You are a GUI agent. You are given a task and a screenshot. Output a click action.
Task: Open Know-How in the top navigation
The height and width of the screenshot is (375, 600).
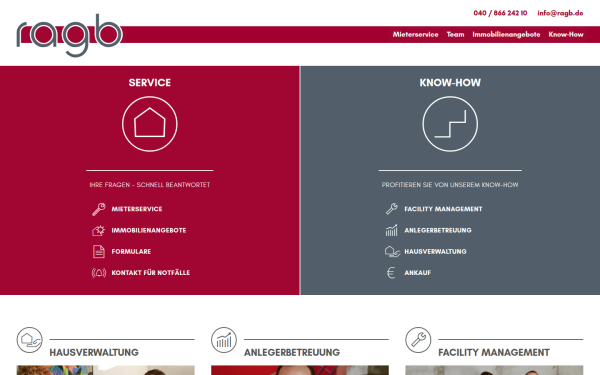(x=566, y=34)
